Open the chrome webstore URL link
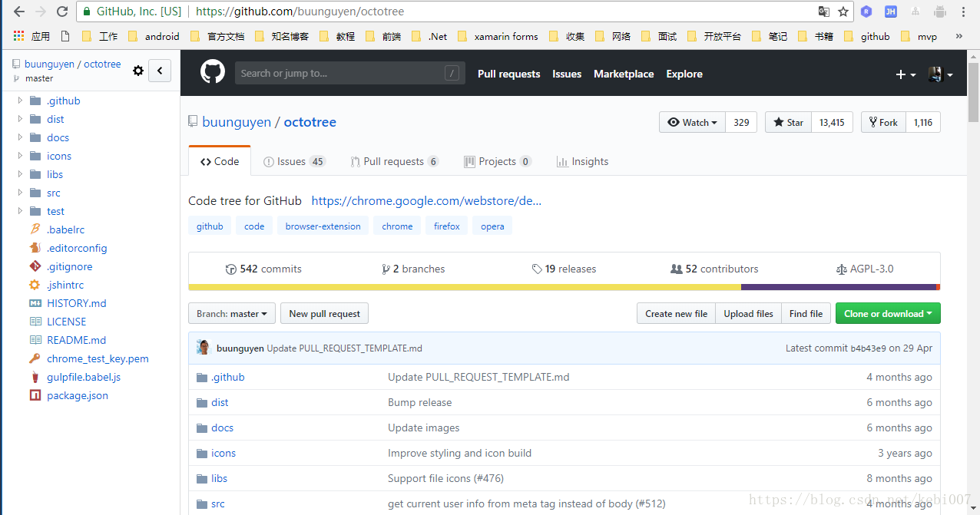The image size is (980, 515). (426, 201)
